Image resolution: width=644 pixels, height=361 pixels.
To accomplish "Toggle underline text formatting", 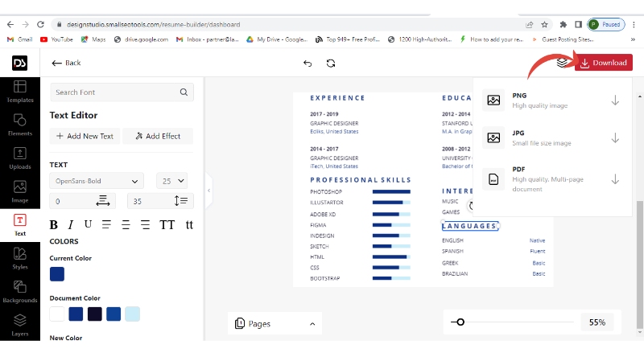I will [x=88, y=224].
